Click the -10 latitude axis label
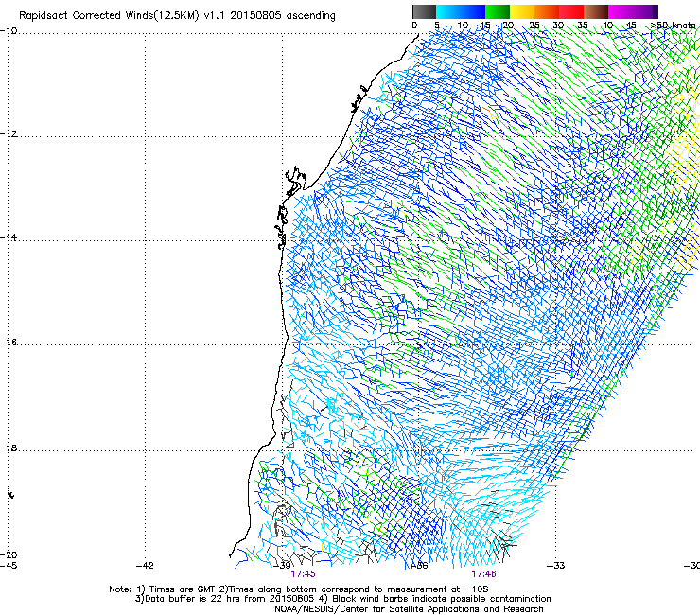700x615 pixels. point(9,31)
